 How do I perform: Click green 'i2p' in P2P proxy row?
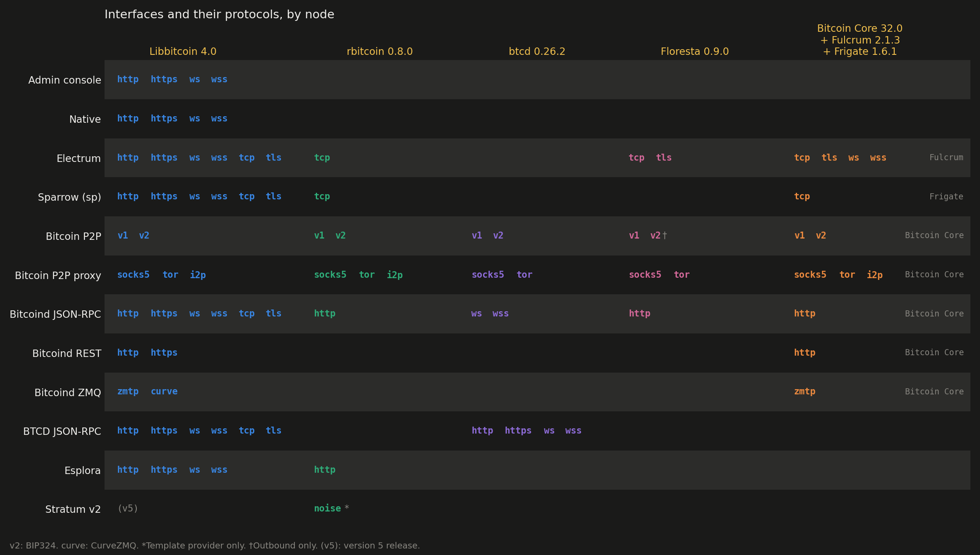point(395,275)
